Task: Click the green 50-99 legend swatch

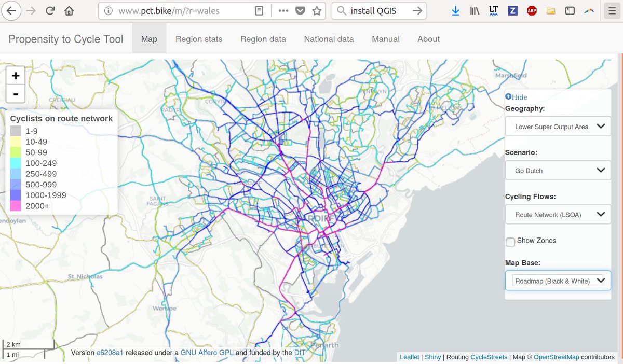Action: tap(16, 152)
